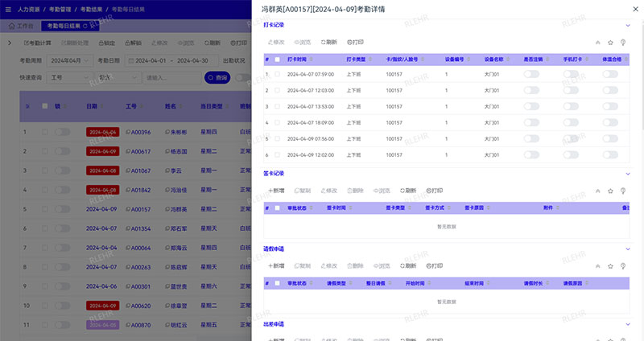Viewport: 644px width, 341px height.
Task: Click 浏览 in the 打卡记录 toolbar
Action: 303,43
